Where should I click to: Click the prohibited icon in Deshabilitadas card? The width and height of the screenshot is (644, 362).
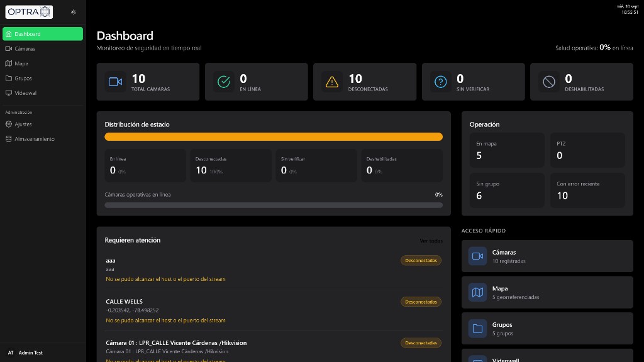pyautogui.click(x=549, y=82)
